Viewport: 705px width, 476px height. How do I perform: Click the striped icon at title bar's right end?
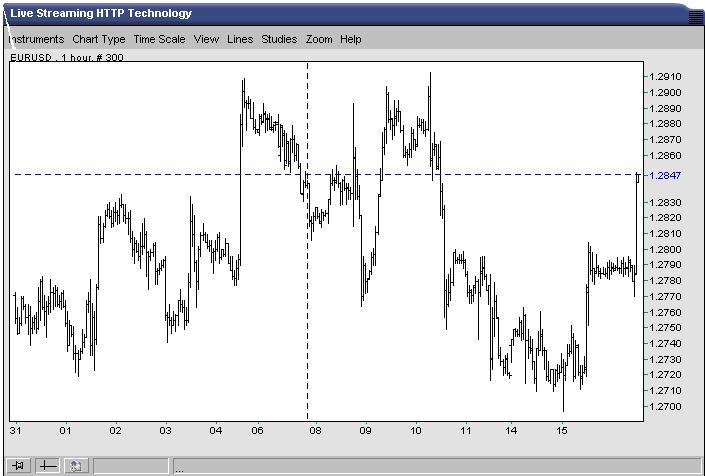[x=696, y=17]
